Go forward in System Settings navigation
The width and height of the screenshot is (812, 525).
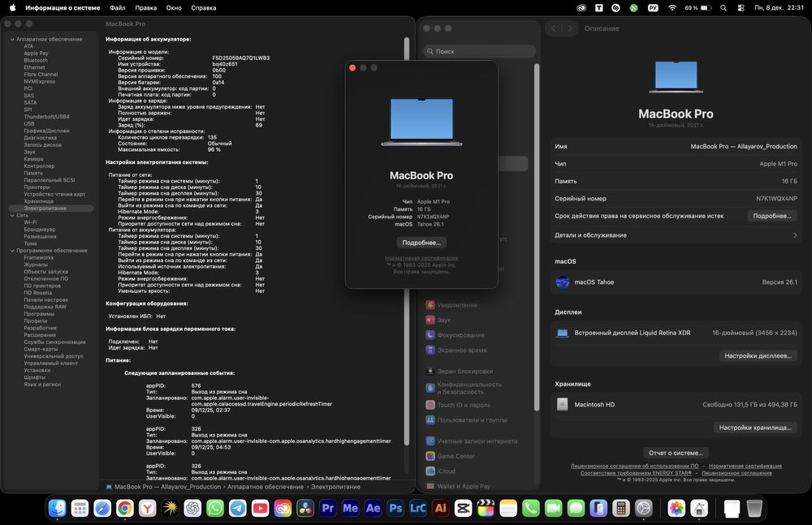pos(570,28)
